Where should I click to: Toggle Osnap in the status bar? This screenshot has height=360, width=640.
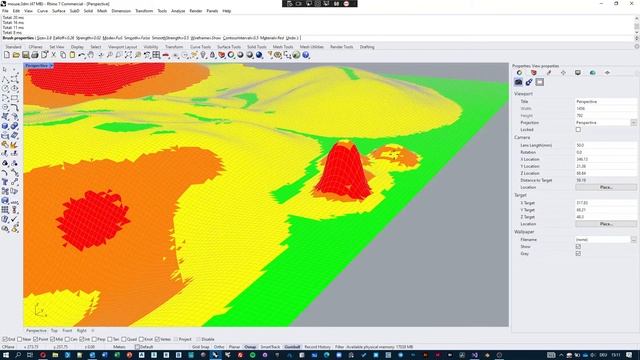coord(250,347)
